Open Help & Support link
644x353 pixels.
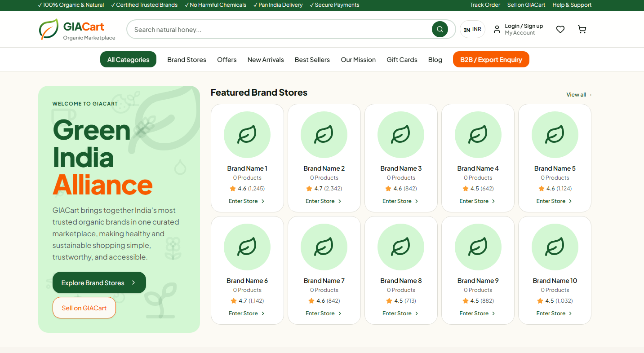tap(572, 5)
